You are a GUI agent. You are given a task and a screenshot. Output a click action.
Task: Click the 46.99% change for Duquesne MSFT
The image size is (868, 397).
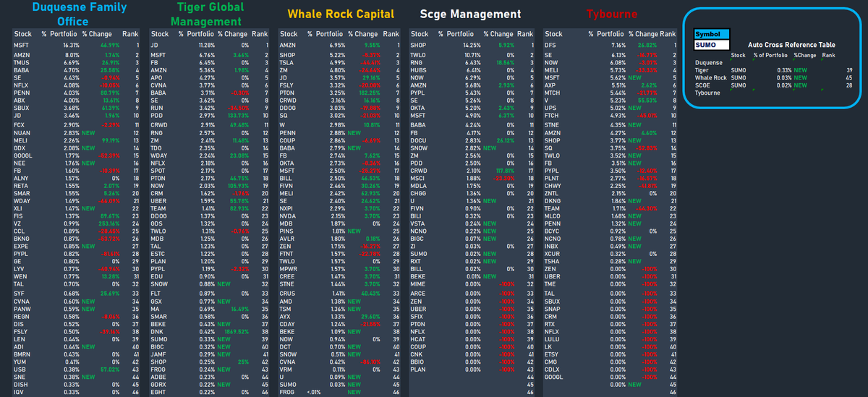pyautogui.click(x=109, y=44)
